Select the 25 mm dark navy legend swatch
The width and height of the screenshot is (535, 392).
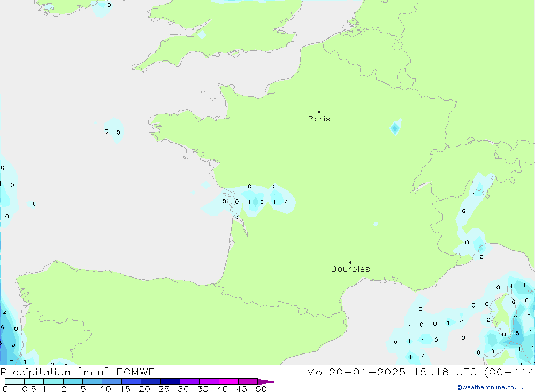coord(170,381)
